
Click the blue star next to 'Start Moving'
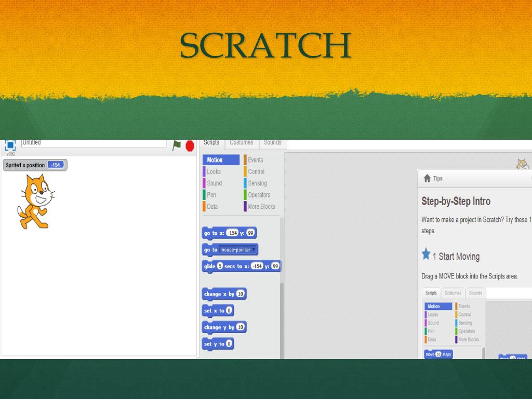pyautogui.click(x=426, y=254)
